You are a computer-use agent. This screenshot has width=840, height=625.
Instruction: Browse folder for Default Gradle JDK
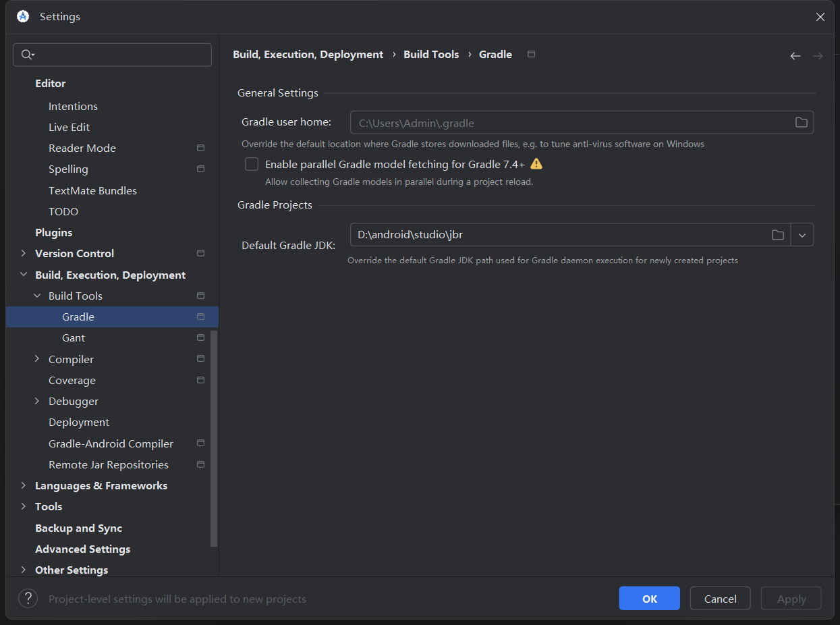click(778, 235)
